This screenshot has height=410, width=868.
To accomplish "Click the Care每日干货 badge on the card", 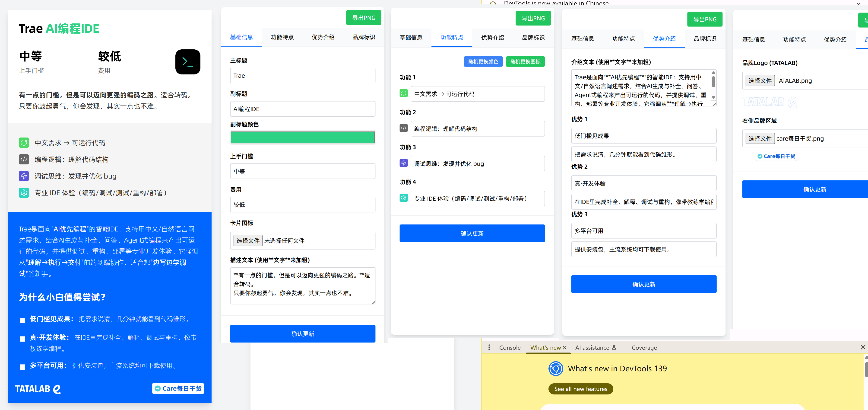I will tap(178, 388).
